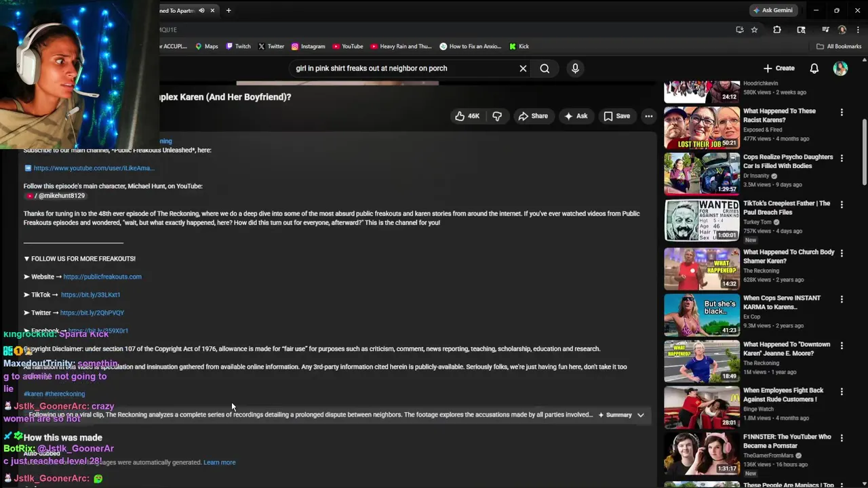The image size is (868, 488).
Task: Open Chrome profile avatar
Action: (x=842, y=30)
